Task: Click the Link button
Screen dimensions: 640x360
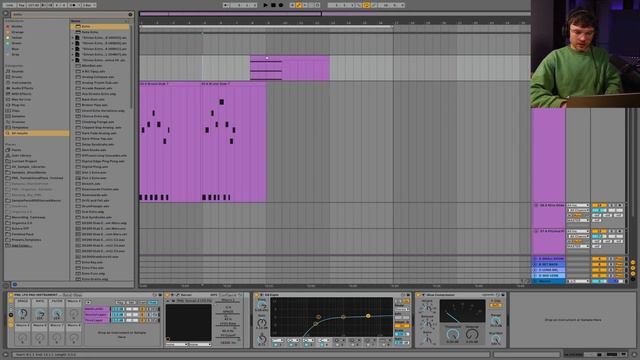Action: pos(9,5)
